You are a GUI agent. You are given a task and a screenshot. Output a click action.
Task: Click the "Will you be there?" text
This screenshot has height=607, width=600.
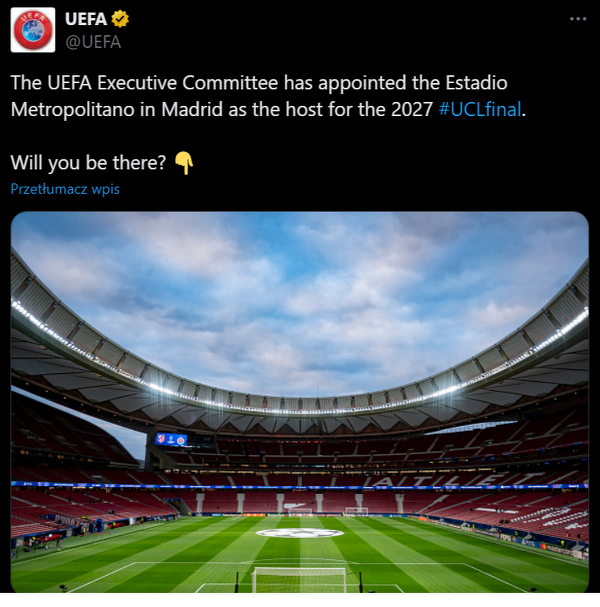(x=88, y=163)
